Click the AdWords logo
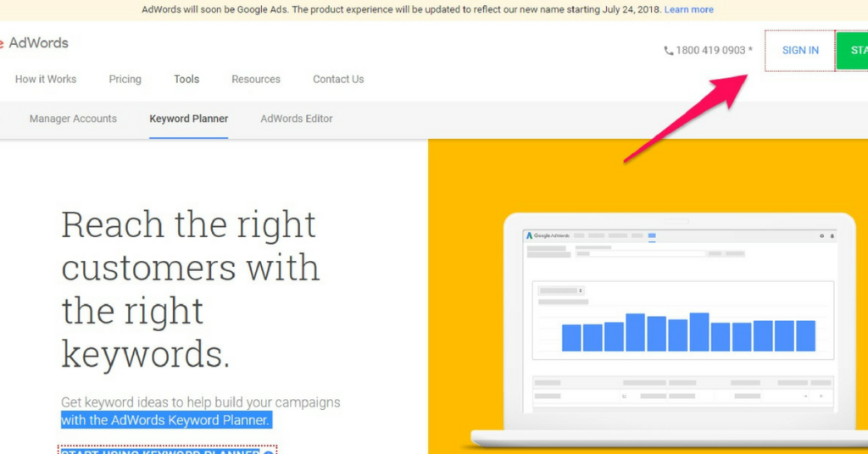Image resolution: width=868 pixels, height=454 pixels. pyautogui.click(x=34, y=43)
